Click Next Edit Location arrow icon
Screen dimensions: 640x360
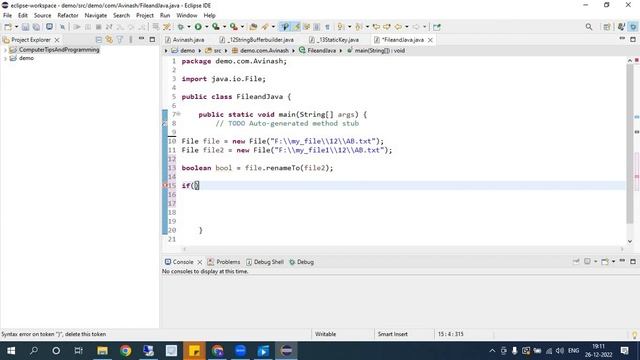387,27
